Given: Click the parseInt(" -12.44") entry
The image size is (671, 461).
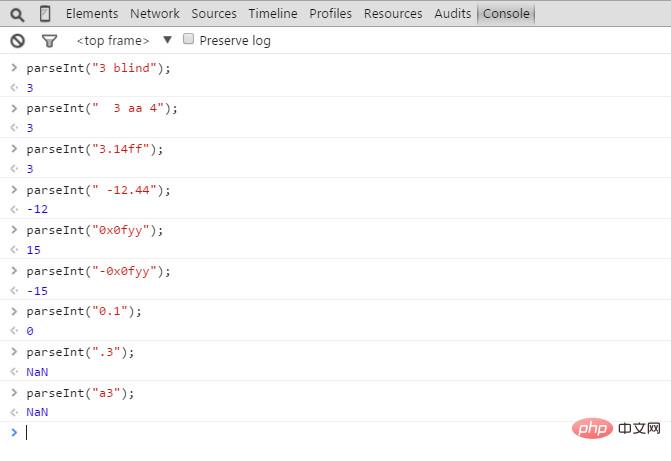Looking at the screenshot, I should [x=98, y=190].
